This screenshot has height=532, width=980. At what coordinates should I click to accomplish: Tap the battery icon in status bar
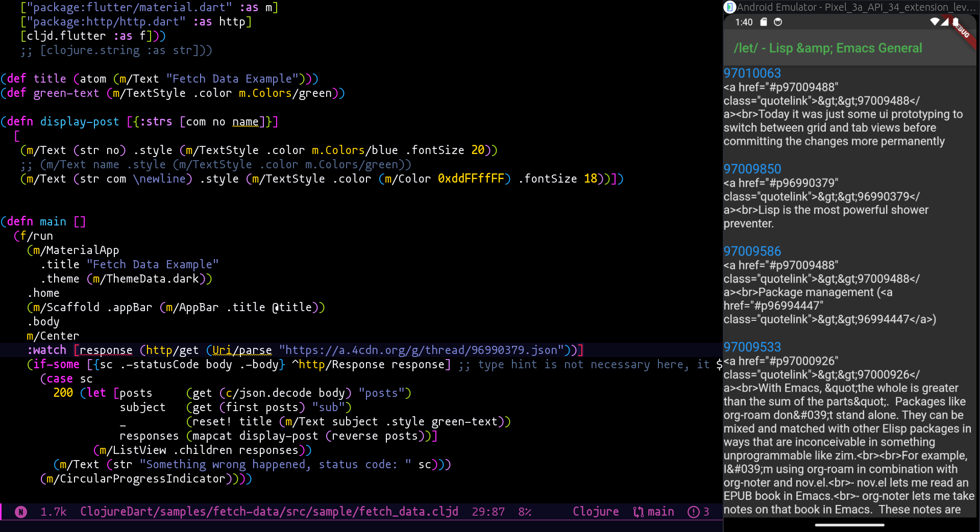[955, 21]
